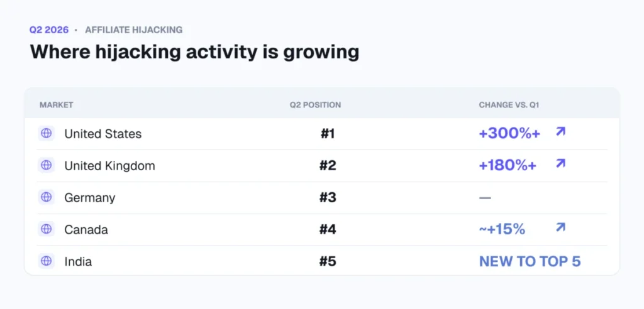Click the CHANGE VS. Q1 column header

509,105
